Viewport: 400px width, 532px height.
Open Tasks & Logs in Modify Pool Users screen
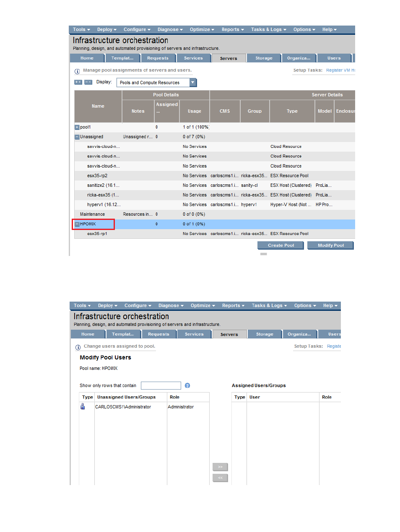tap(270, 306)
